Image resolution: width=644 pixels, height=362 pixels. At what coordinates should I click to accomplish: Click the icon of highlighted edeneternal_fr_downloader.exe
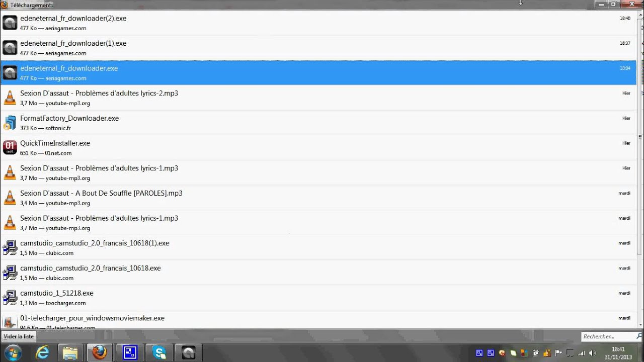click(10, 73)
